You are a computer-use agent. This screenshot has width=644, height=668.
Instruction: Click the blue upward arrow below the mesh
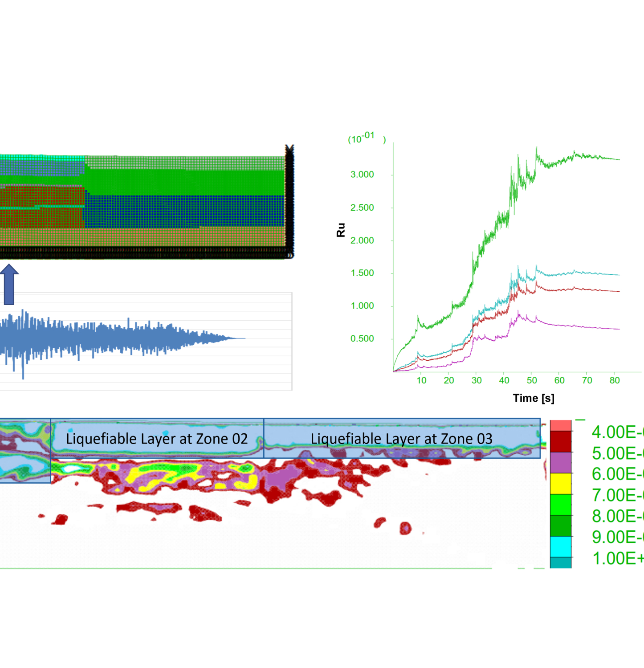click(x=9, y=284)
